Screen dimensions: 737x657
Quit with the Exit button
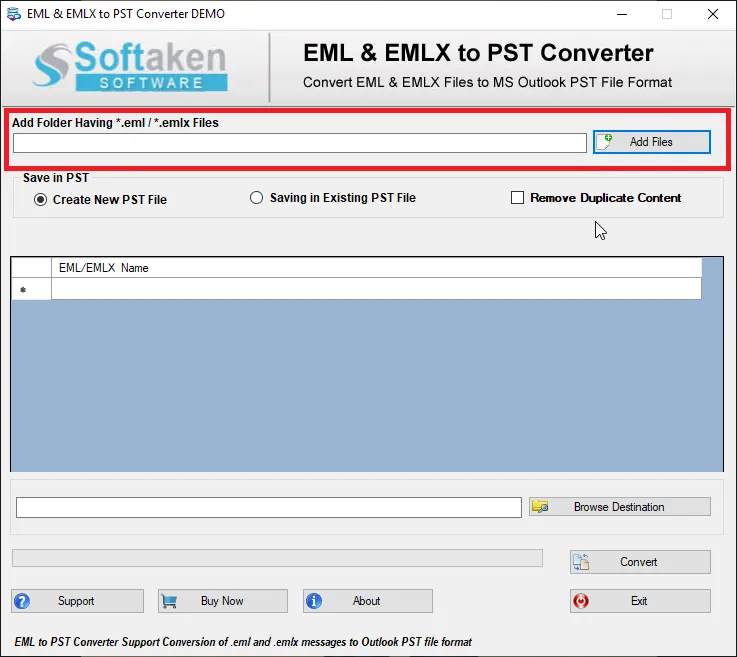coord(640,601)
